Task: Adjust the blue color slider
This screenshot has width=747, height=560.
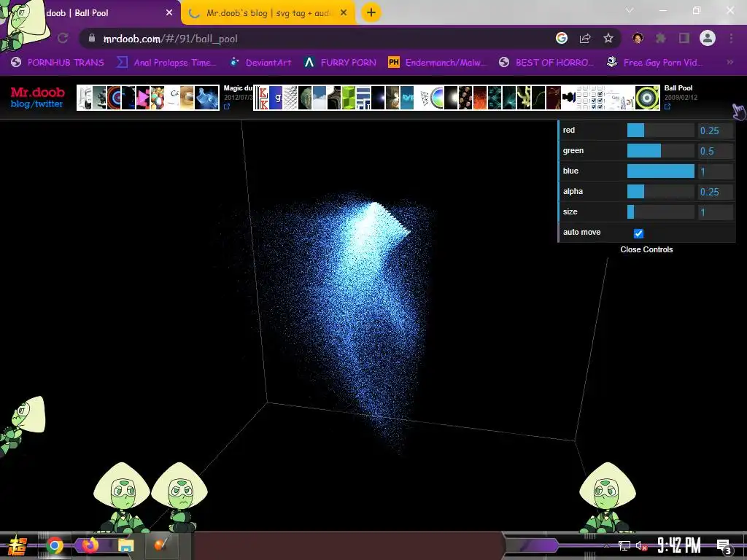Action: (x=660, y=171)
